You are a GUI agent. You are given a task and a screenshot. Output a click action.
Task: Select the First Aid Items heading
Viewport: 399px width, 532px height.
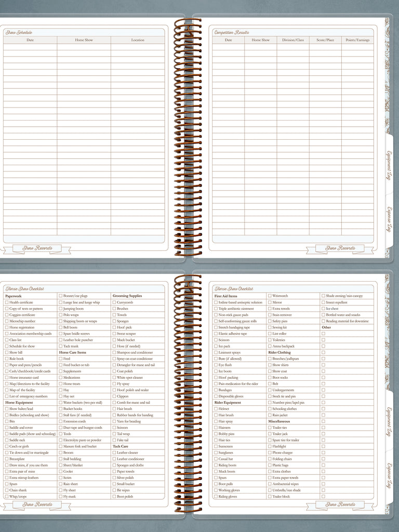coord(226,296)
